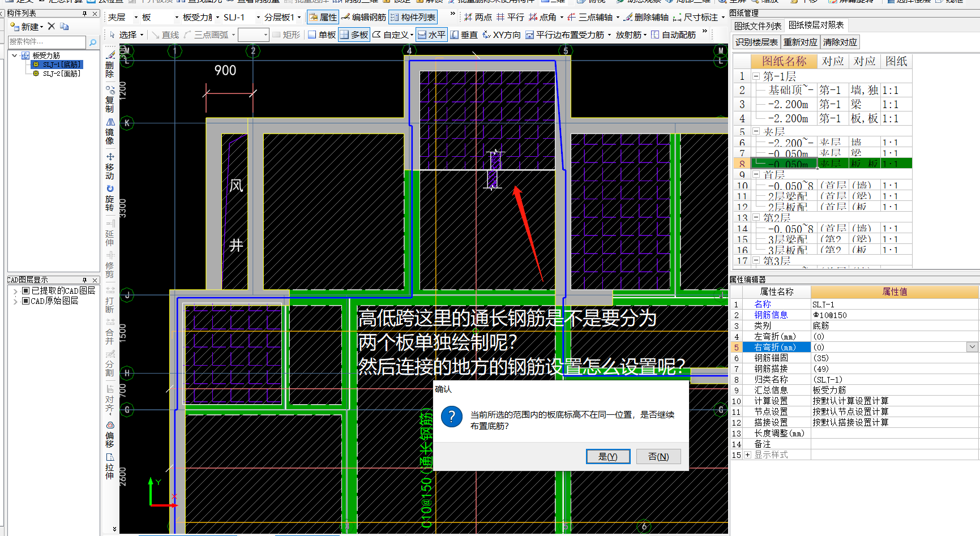Click the search magnifier icon in 构件列表
This screenshot has height=536, width=980.
point(93,42)
